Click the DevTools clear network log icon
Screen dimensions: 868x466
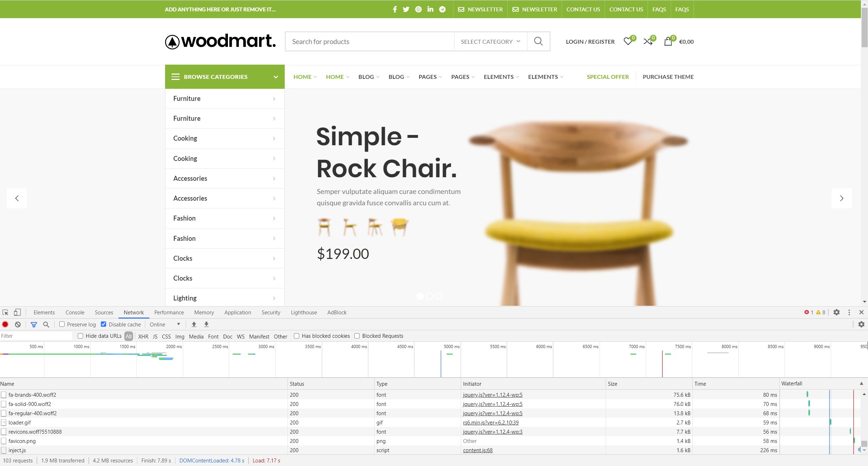coord(18,324)
